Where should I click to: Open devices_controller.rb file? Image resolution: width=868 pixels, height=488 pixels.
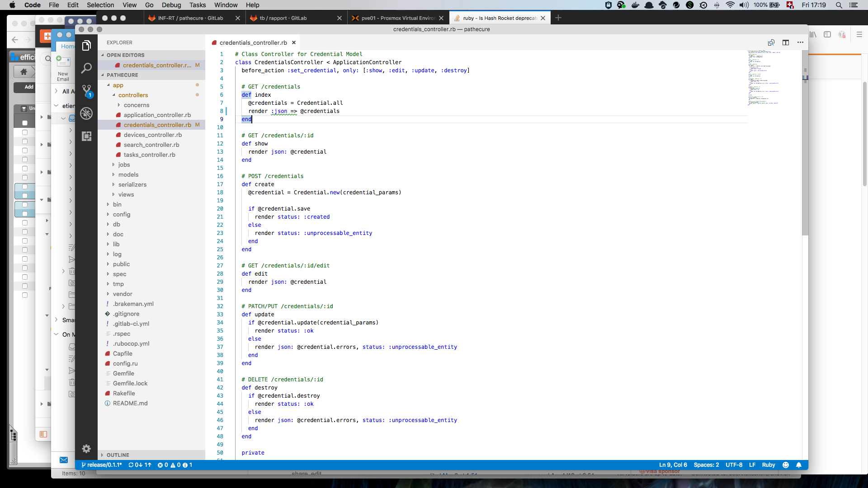[152, 135]
